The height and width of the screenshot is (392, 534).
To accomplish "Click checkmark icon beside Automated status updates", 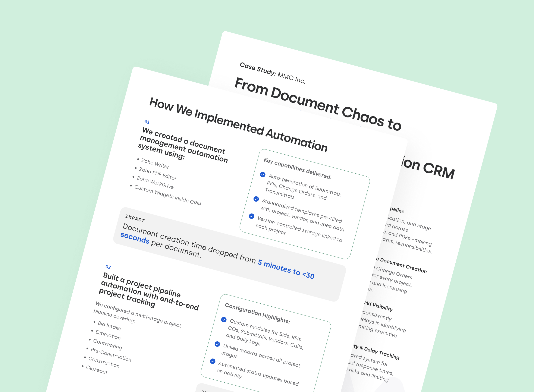I will [x=213, y=361].
